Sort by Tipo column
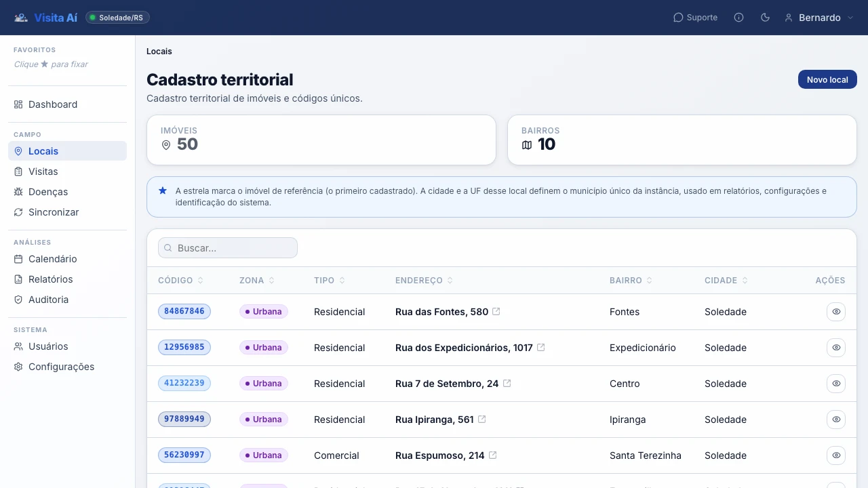The width and height of the screenshot is (868, 488). [330, 281]
